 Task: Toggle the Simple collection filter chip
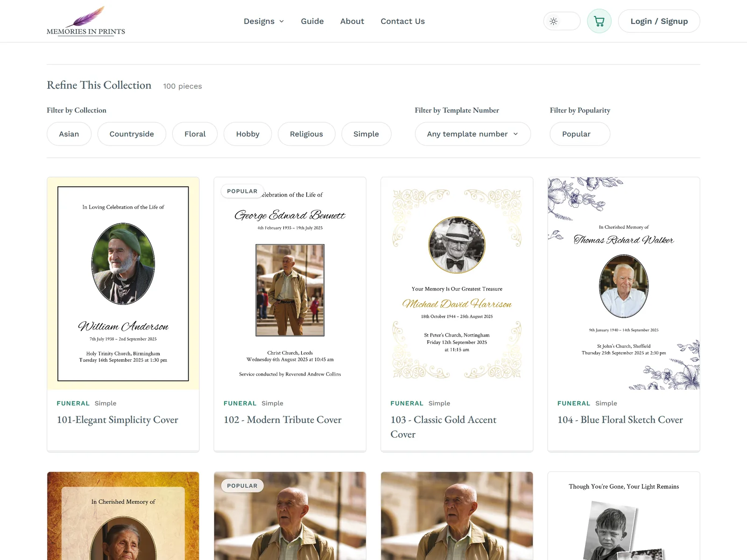[366, 134]
